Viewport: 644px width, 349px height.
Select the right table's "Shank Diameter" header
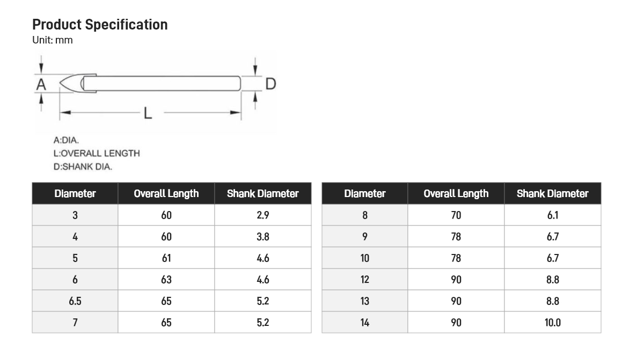click(552, 194)
